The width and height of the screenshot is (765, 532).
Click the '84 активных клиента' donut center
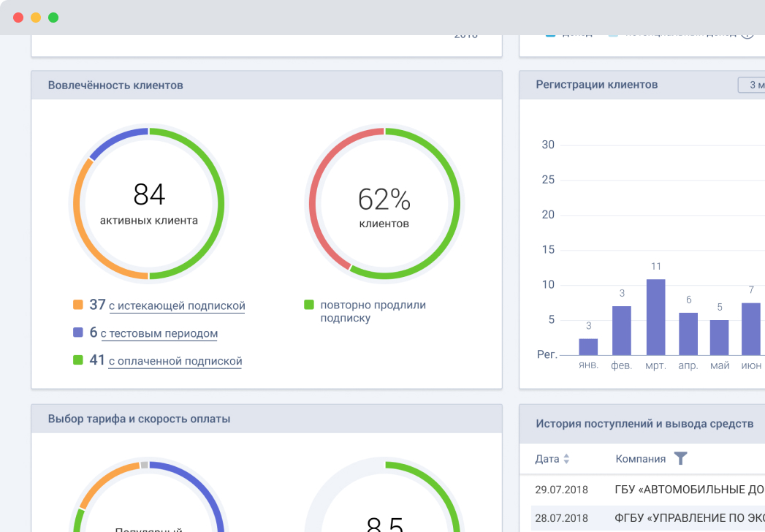149,204
